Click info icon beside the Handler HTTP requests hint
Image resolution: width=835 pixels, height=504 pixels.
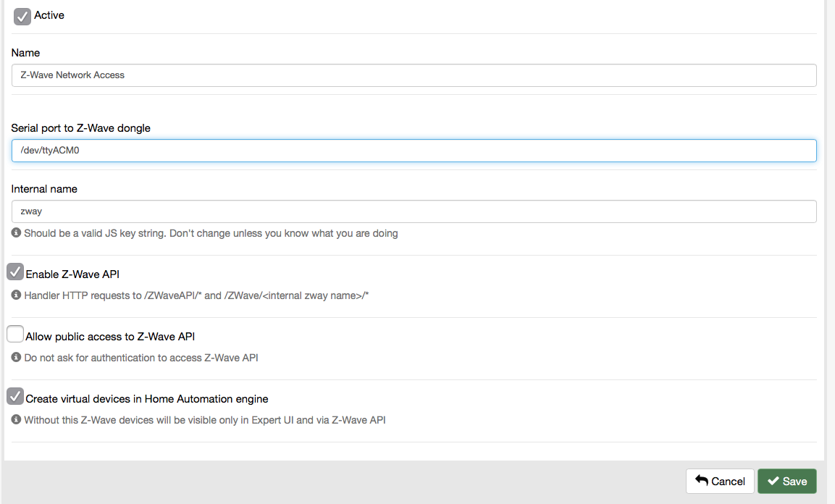pyautogui.click(x=16, y=295)
